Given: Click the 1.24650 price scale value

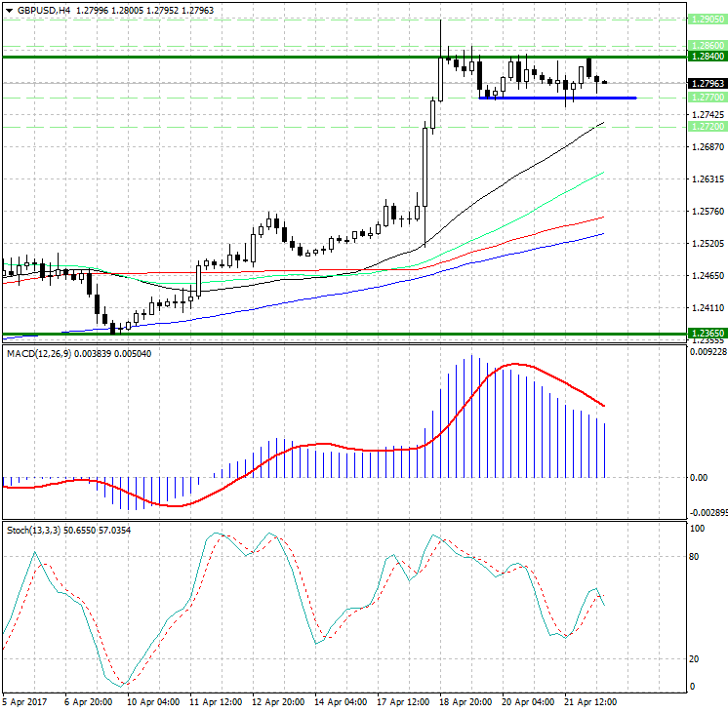Looking at the screenshot, I should coord(708,276).
